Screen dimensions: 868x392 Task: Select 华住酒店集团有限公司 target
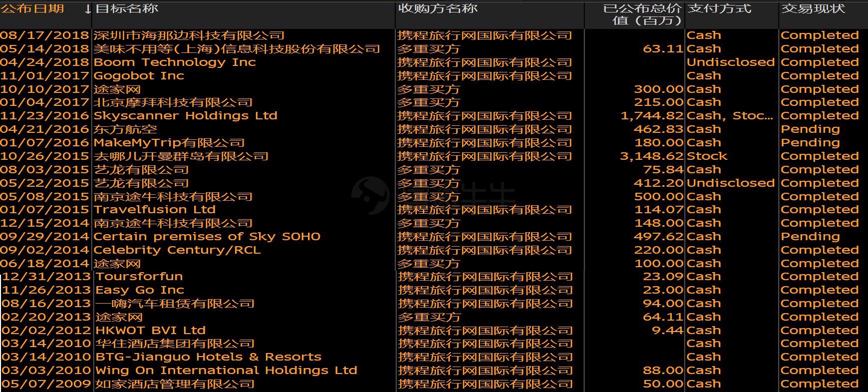tap(175, 344)
